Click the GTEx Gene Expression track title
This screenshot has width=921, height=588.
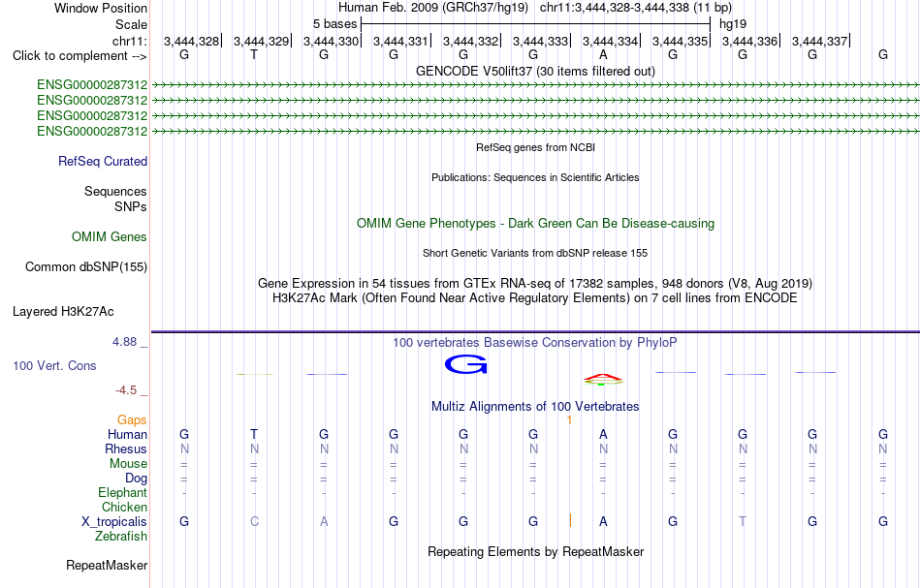pyautogui.click(x=535, y=284)
